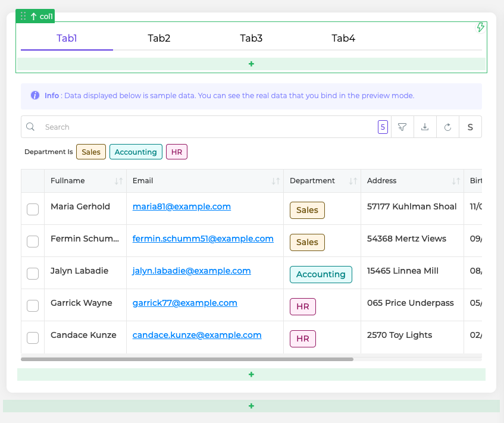This screenshot has width=504, height=423.
Task: Click the search magnifier icon
Action: click(x=31, y=127)
